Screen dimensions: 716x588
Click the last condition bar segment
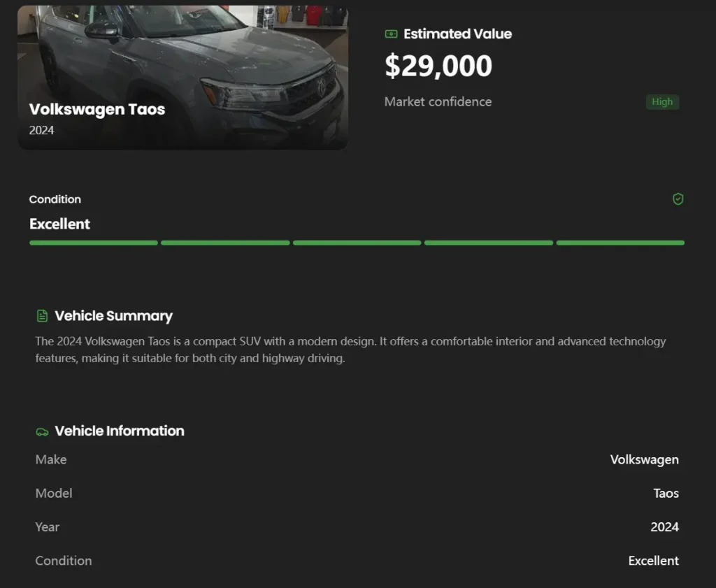point(620,243)
